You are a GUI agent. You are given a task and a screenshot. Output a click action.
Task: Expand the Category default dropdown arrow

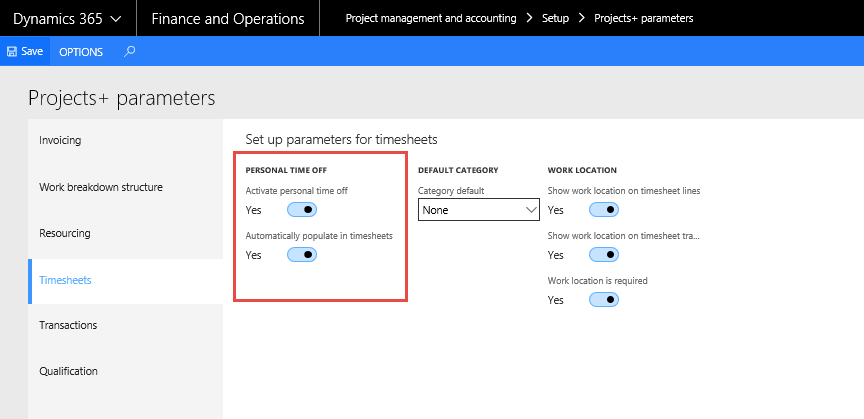coord(530,210)
